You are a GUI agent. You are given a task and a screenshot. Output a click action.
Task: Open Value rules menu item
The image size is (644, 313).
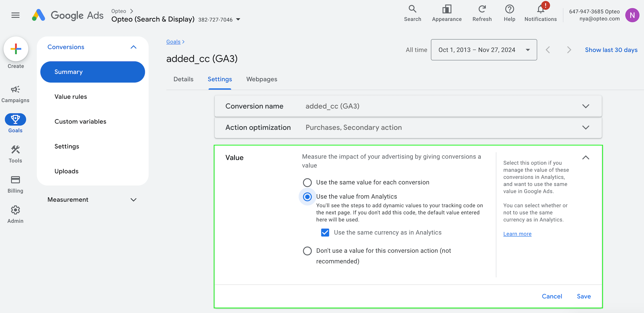tap(71, 97)
